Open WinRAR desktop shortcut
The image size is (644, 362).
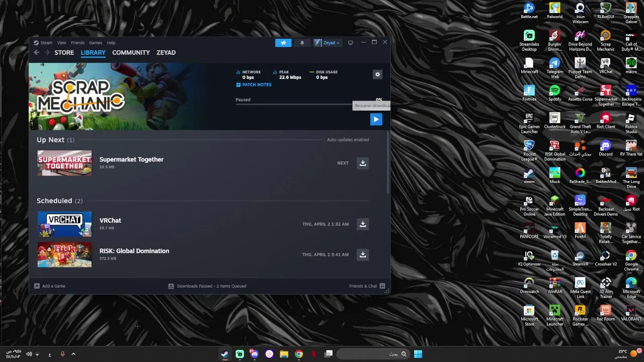click(x=554, y=286)
